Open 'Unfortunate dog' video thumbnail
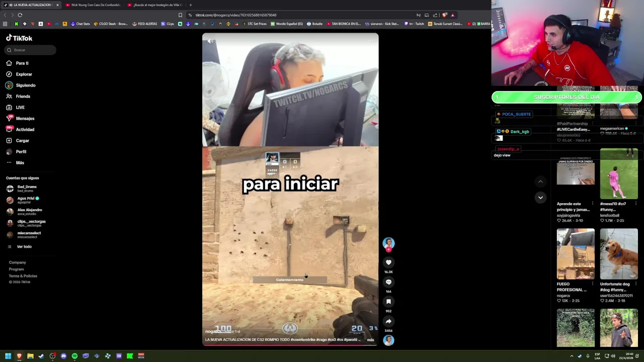Screen dimensions: 644x362 (619, 254)
